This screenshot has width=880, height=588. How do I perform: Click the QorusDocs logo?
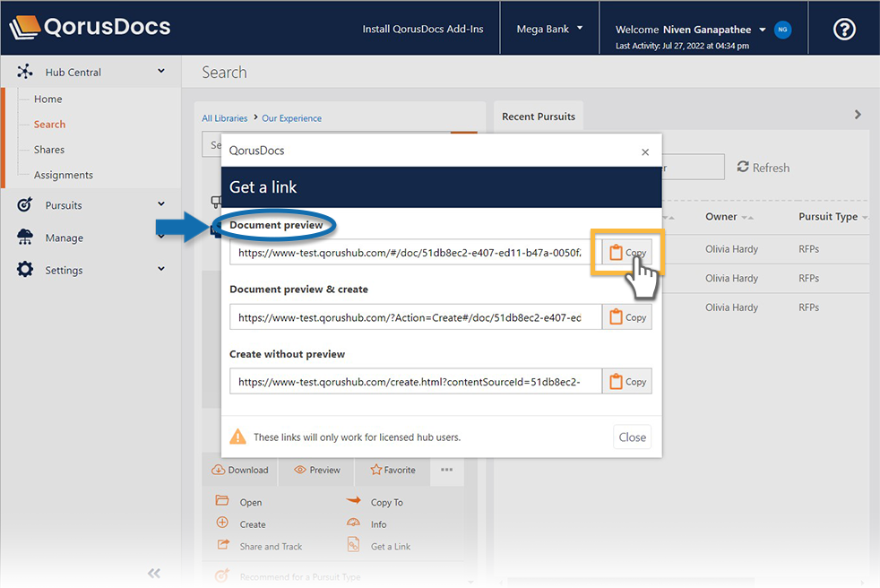coord(90,27)
